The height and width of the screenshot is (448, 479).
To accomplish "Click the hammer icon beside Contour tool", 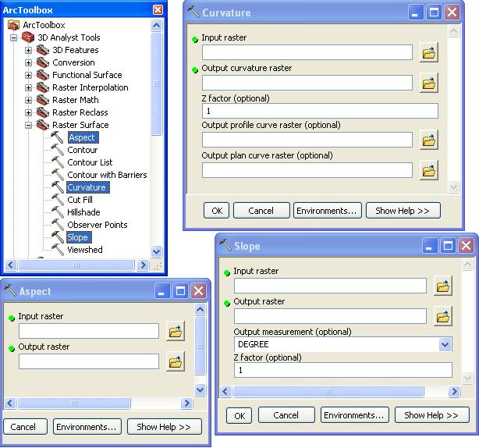I will [x=57, y=150].
